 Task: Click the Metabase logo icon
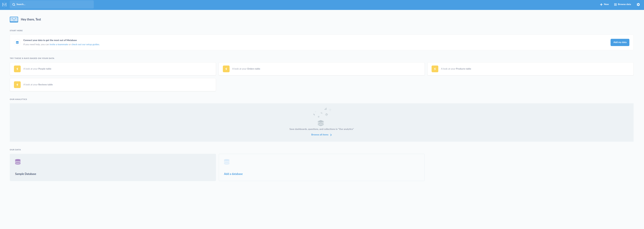pos(4,5)
